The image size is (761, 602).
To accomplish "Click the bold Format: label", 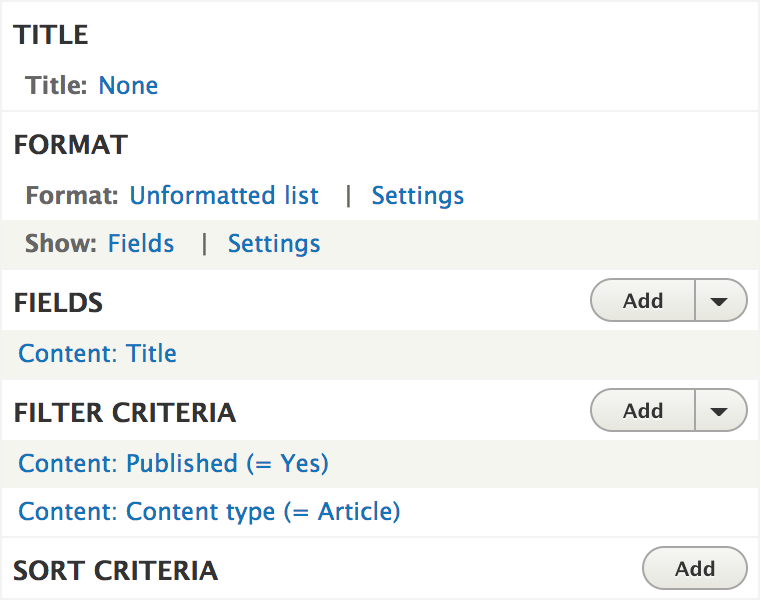I will 72,196.
